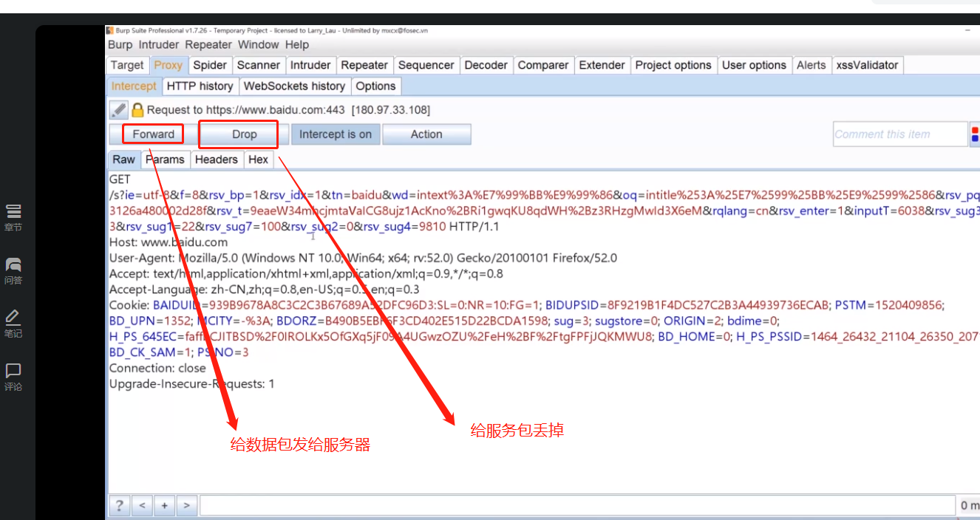Open the Repeater menu in menu bar

point(208,45)
